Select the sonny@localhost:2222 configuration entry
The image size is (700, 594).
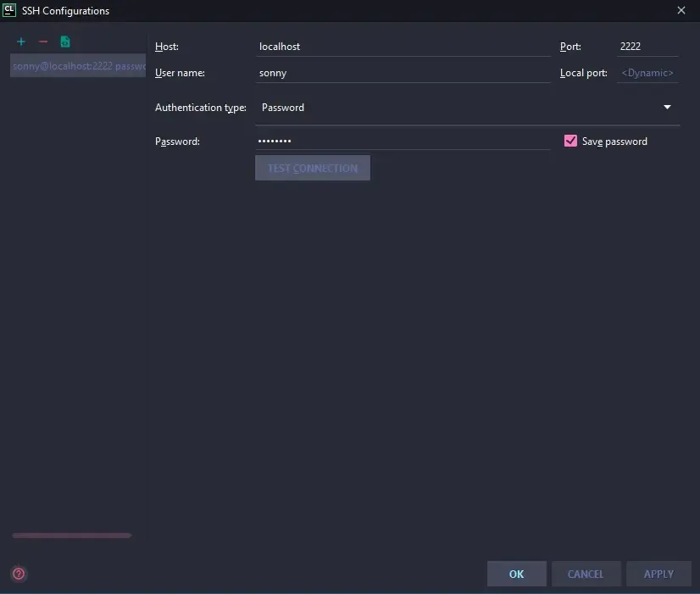coord(78,66)
